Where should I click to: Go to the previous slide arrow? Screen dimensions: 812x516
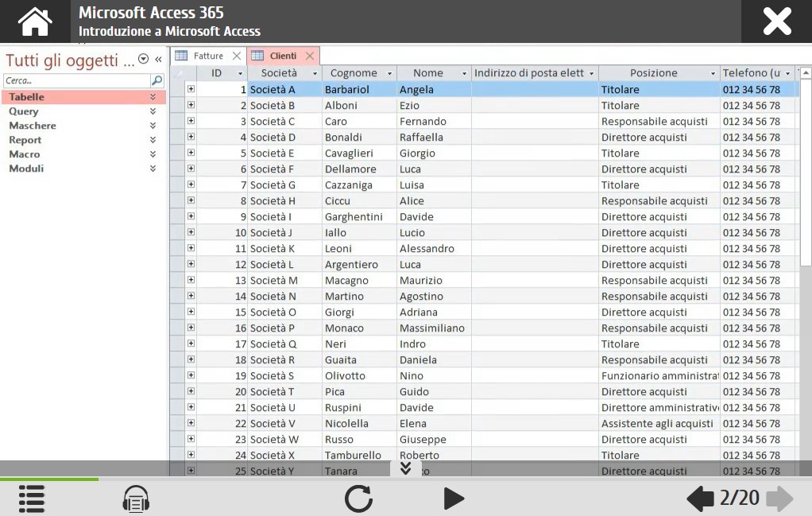coord(700,499)
